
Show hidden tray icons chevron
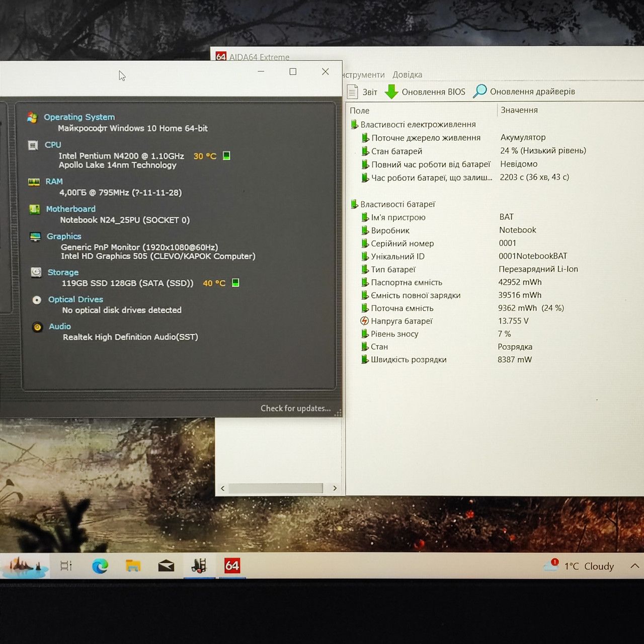tap(634, 566)
